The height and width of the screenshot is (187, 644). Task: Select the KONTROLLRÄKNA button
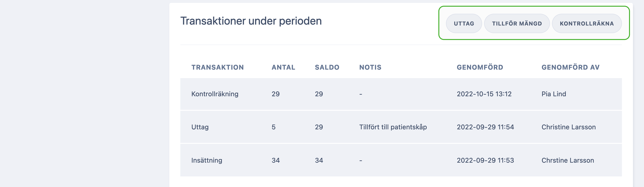586,23
